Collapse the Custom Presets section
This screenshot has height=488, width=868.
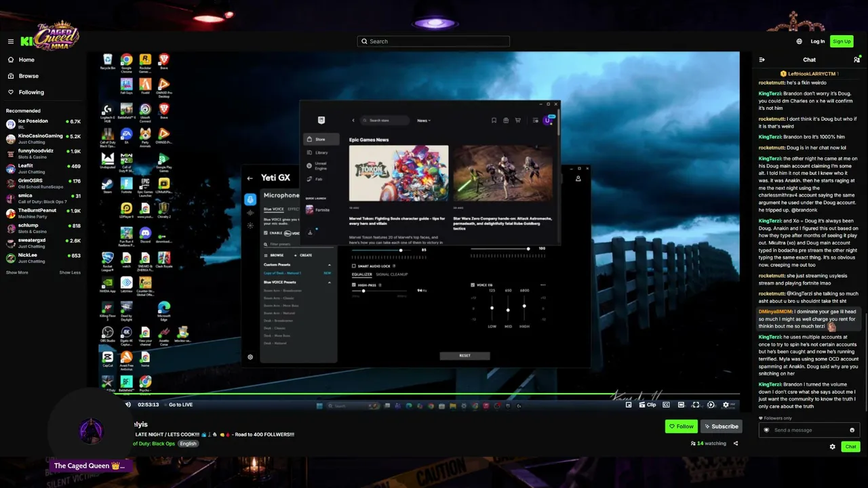(330, 264)
